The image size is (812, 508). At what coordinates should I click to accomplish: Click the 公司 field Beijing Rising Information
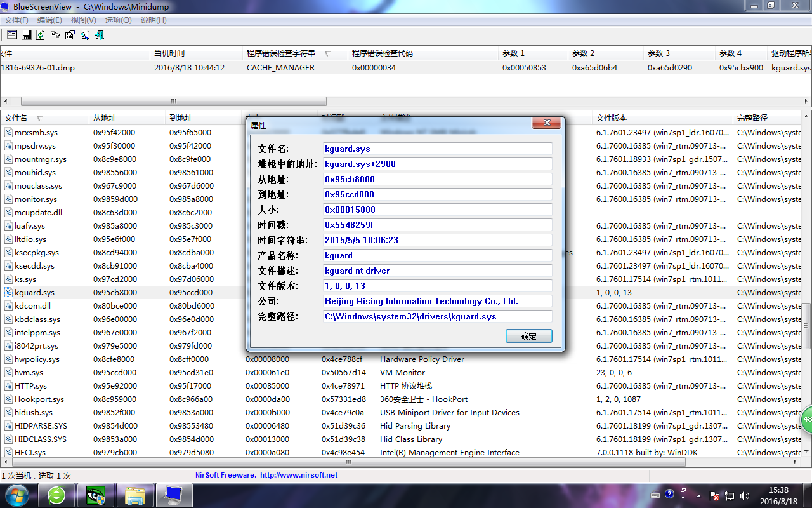(x=438, y=302)
